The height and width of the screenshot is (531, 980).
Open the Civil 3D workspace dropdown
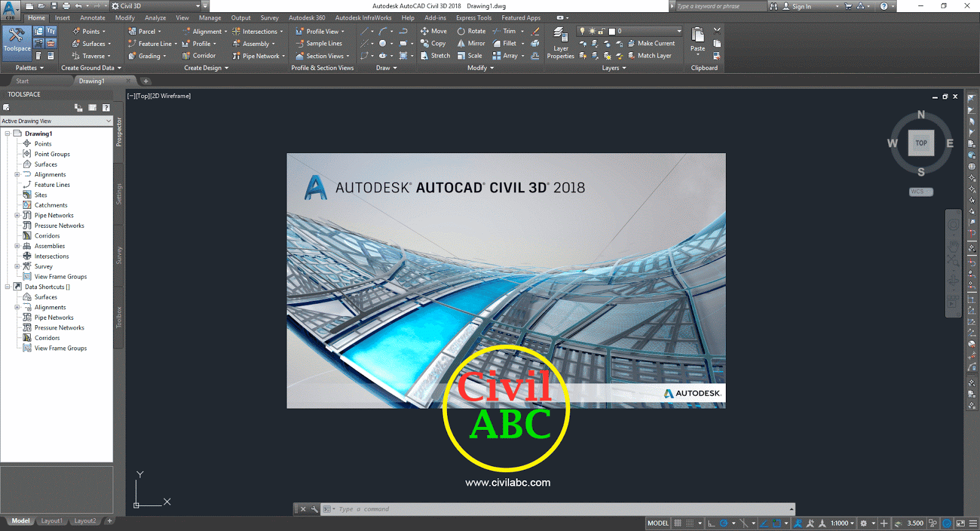click(156, 6)
